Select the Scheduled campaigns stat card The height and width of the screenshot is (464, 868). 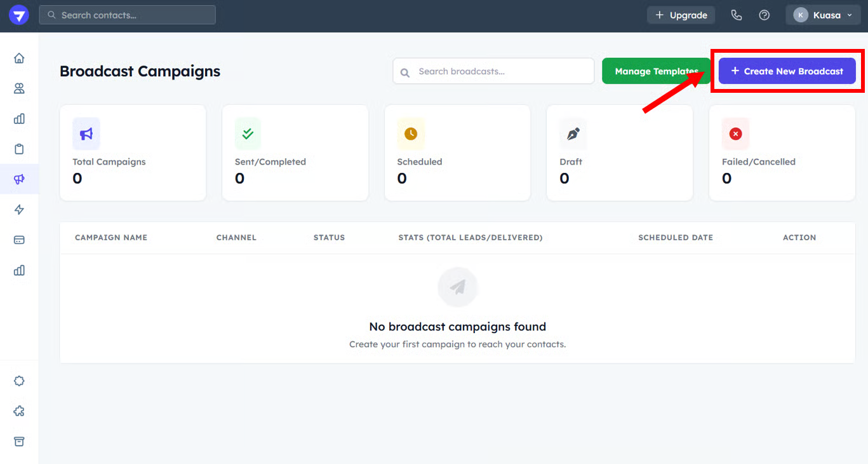[x=457, y=153]
